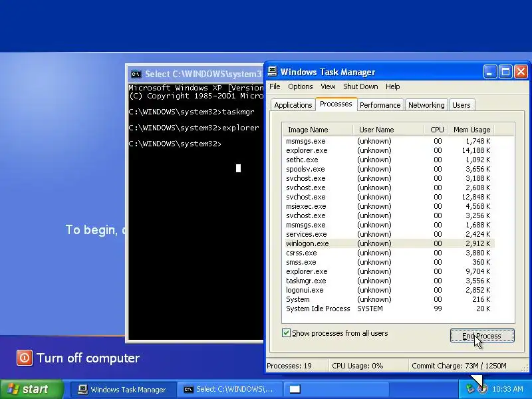The width and height of the screenshot is (532, 399).
Task: Sort by the Image Name column header
Action: point(317,130)
